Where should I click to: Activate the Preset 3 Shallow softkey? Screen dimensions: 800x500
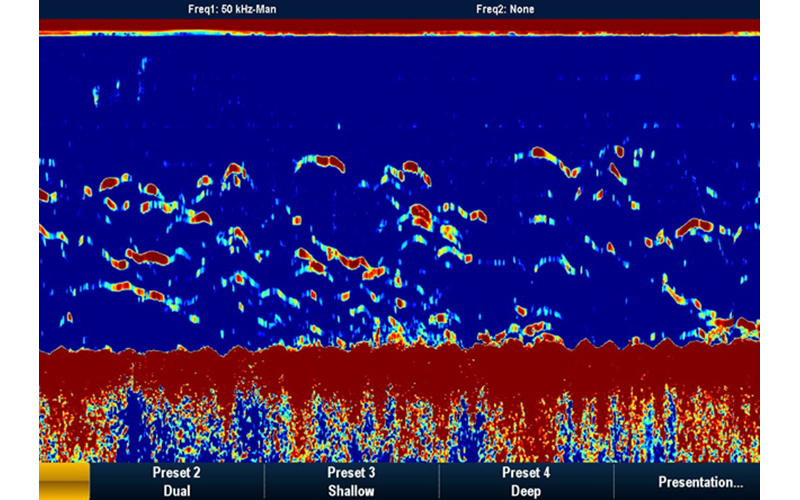click(351, 481)
